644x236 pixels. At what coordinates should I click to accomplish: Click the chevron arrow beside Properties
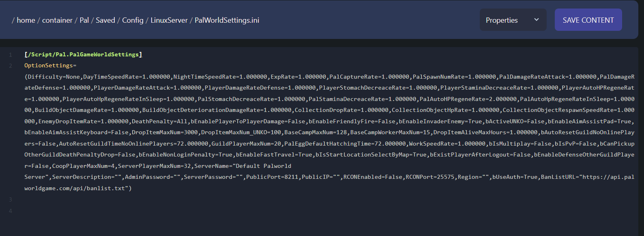(x=537, y=20)
